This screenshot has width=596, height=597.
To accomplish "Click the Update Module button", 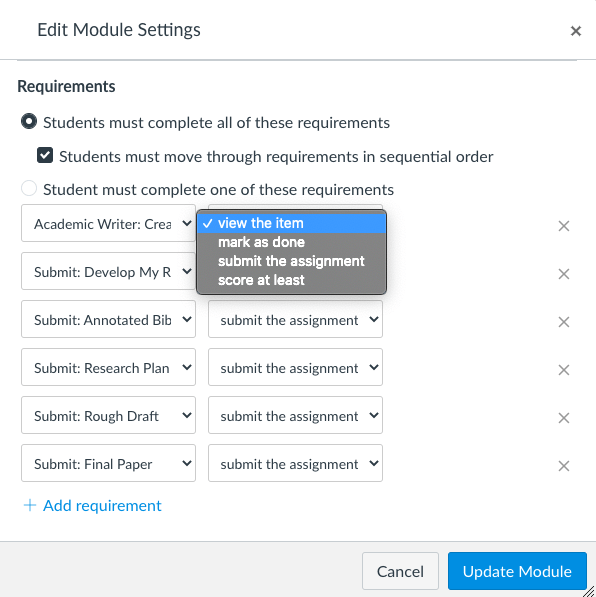I will (x=517, y=571).
